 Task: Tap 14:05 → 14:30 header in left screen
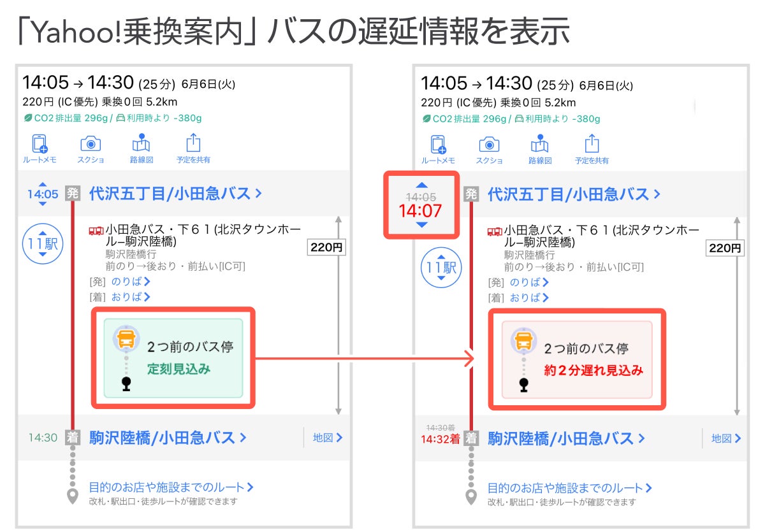coord(78,82)
